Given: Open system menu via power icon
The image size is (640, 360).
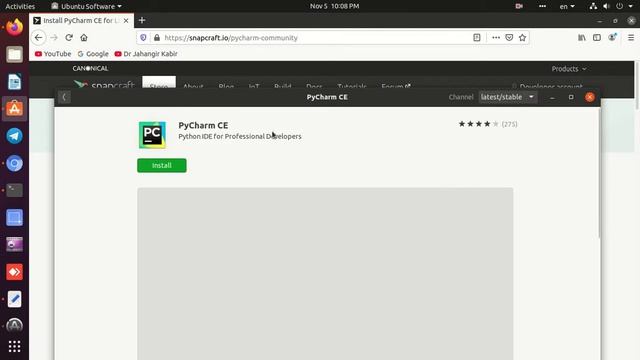Looking at the screenshot, I should coord(620,6).
